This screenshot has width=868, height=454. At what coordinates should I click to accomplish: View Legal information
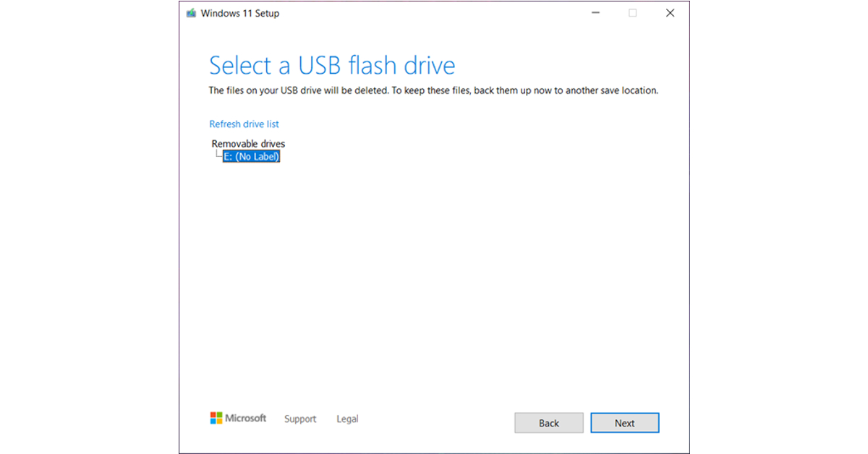[347, 419]
